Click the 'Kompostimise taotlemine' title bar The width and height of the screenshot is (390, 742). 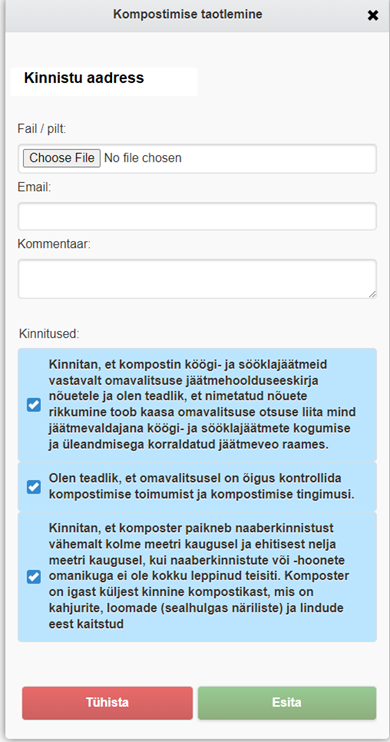tap(187, 15)
